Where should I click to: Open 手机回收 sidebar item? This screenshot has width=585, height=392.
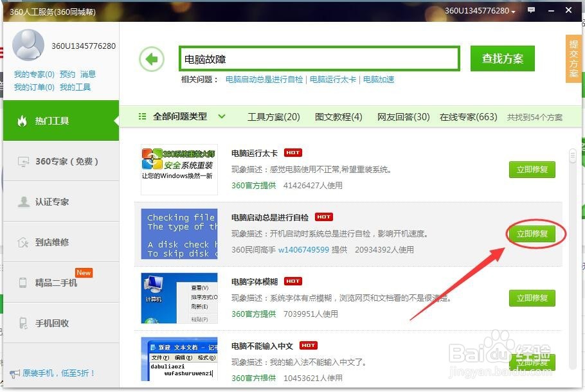[61, 323]
